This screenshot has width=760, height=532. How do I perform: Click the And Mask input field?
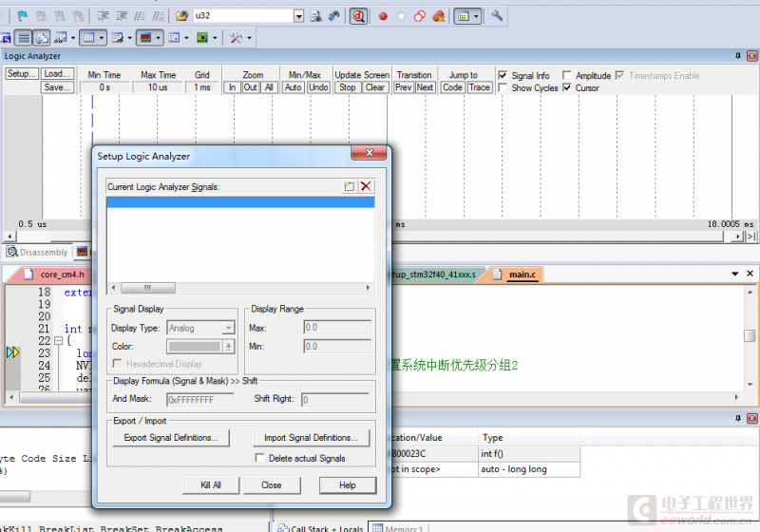(200, 400)
